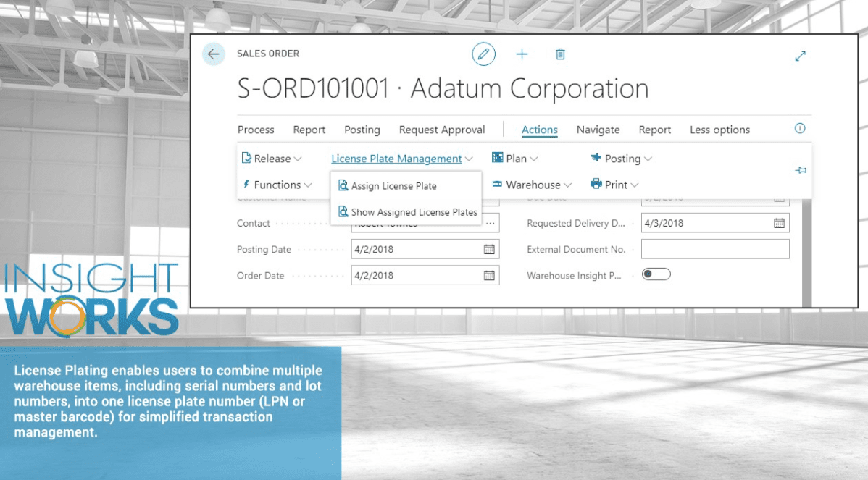Click the Release document icon
This screenshot has height=480, width=868.
point(246,158)
